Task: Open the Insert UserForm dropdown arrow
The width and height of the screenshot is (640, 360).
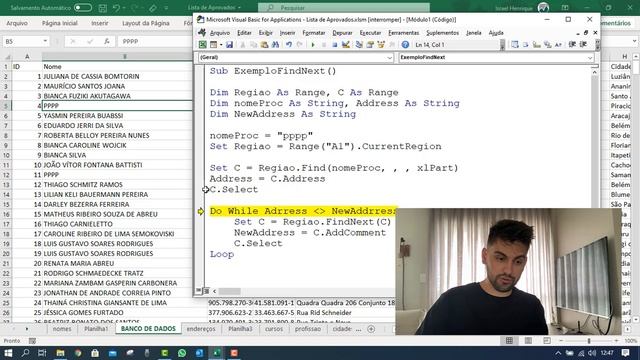Action: tap(221, 45)
